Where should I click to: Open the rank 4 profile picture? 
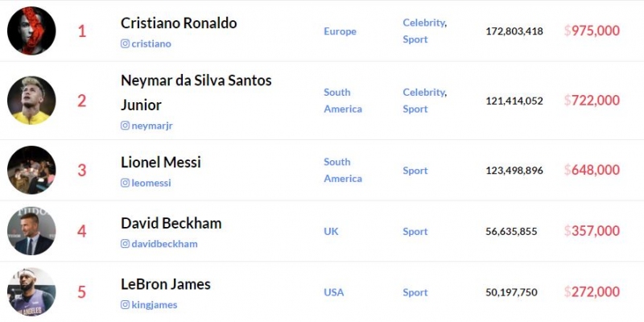31,231
